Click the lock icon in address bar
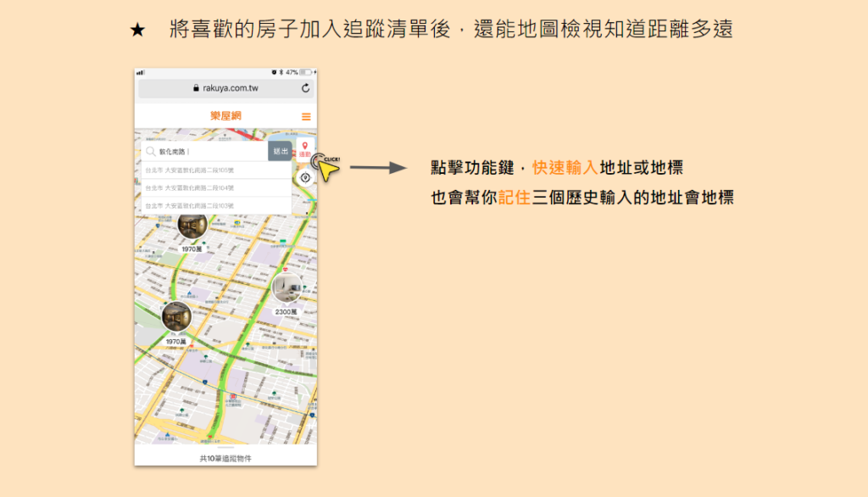Viewport: 868px width, 497px height. point(196,88)
